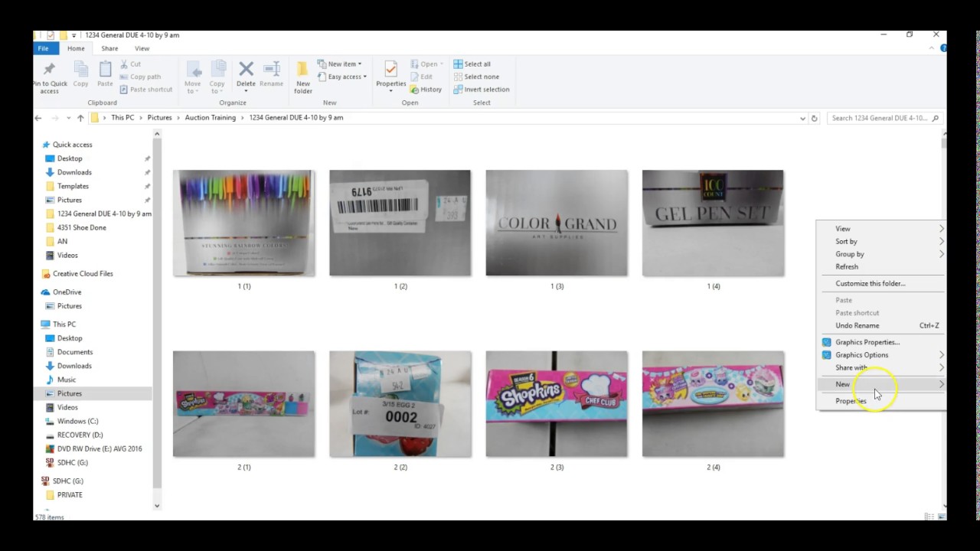Click Select none in the ribbon
The height and width of the screenshot is (551, 980).
pos(475,77)
